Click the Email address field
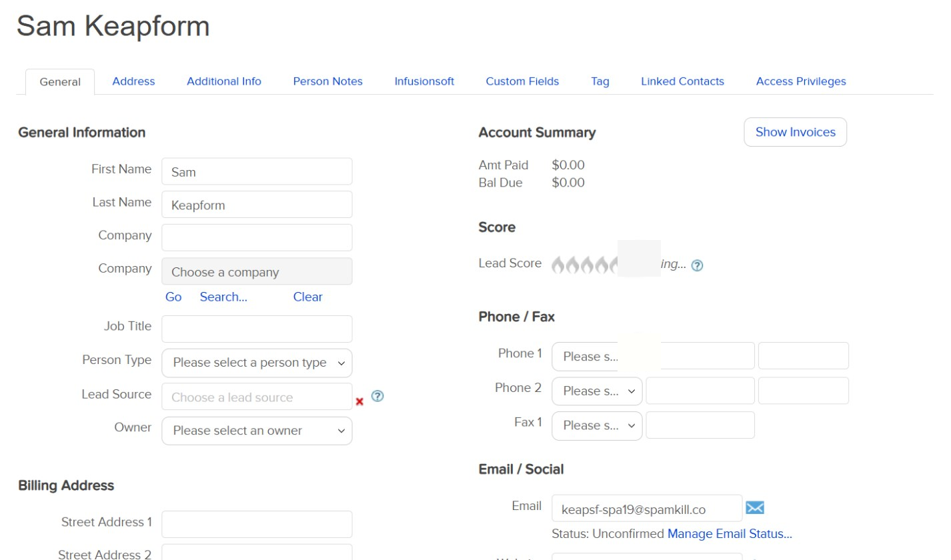Viewport: 951px width, 560px height. point(647,508)
